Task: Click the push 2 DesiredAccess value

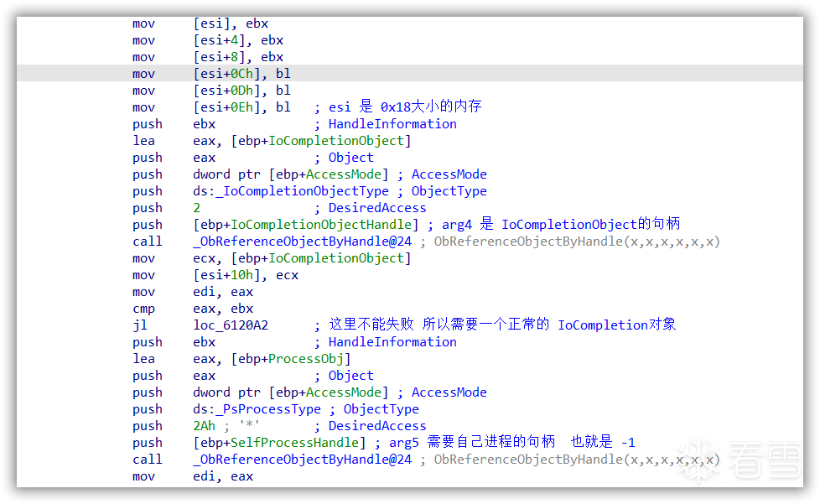Action: (197, 208)
